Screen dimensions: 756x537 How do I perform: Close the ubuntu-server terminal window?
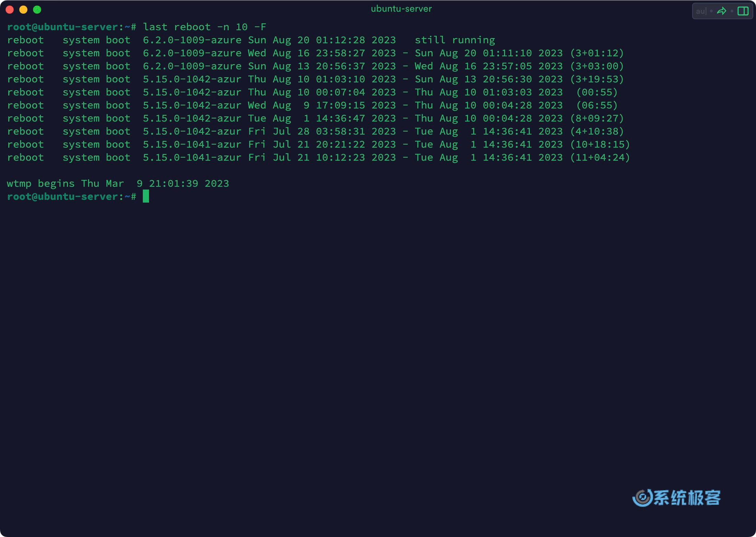(x=10, y=10)
